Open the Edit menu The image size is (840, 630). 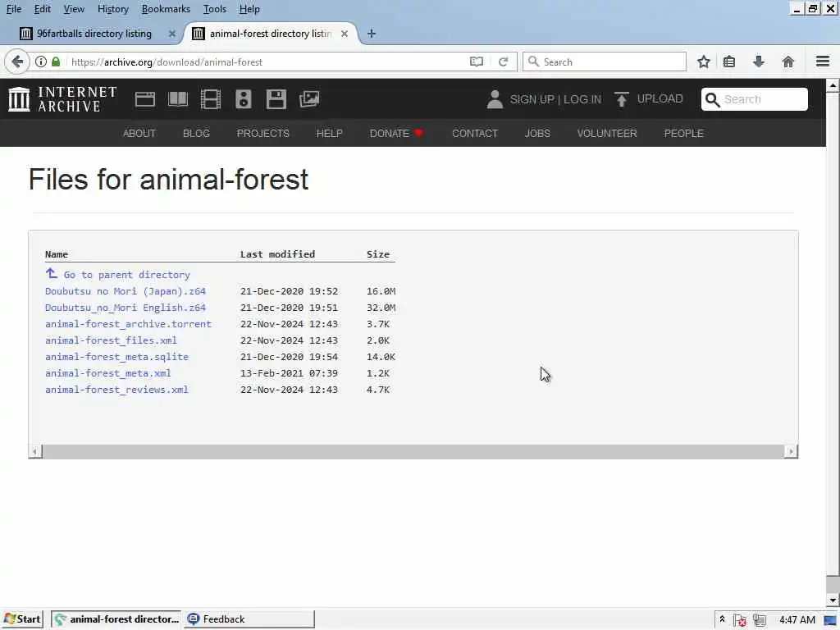click(x=43, y=9)
